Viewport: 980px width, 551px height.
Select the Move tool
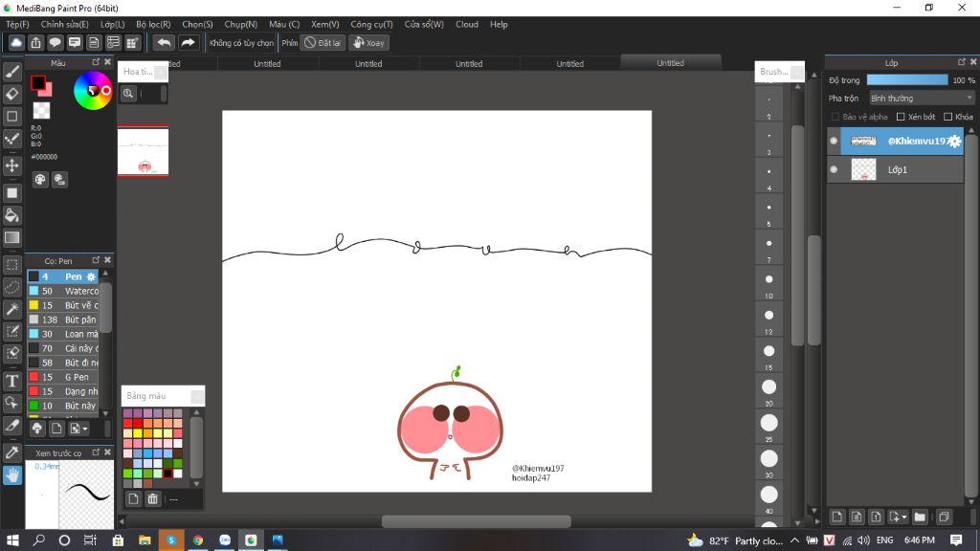11,165
